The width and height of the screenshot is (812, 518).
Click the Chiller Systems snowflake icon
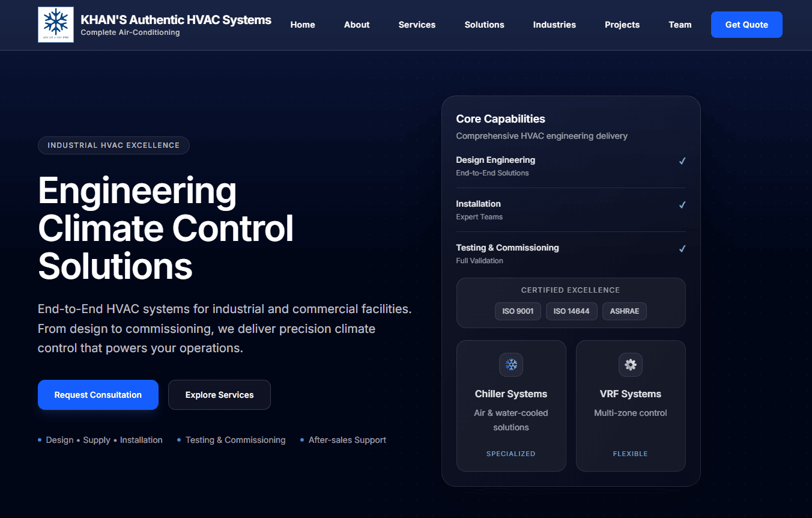point(511,365)
